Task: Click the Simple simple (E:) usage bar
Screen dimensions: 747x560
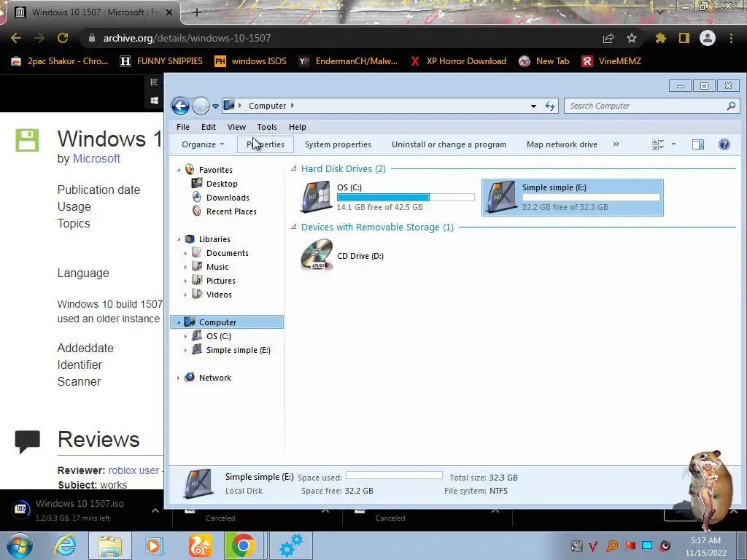Action: click(x=591, y=197)
